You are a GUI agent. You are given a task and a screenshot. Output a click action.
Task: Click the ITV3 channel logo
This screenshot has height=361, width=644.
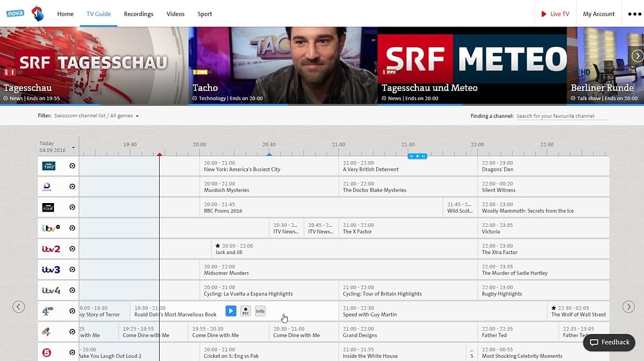pos(51,269)
